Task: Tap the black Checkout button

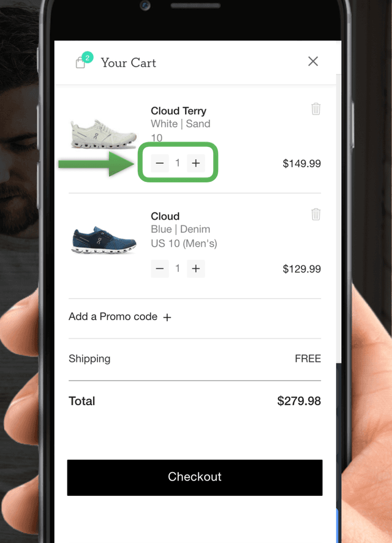Action: (195, 477)
